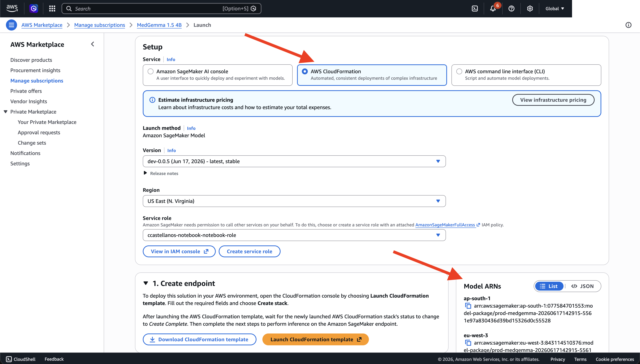Open Cookie preferences in footer
640x364 pixels.
(x=615, y=359)
